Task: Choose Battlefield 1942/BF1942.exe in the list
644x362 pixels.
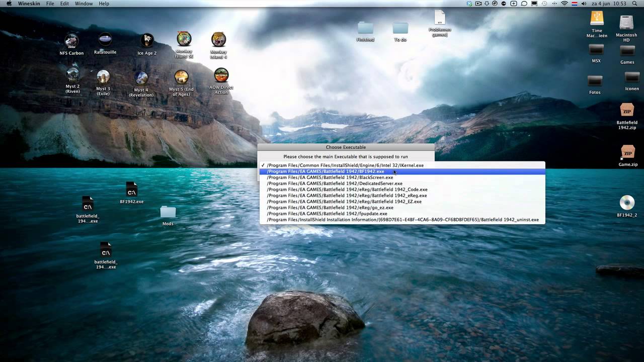Action: (402, 171)
